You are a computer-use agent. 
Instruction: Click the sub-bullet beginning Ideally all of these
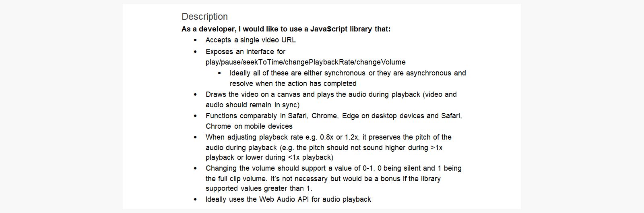[348, 73]
